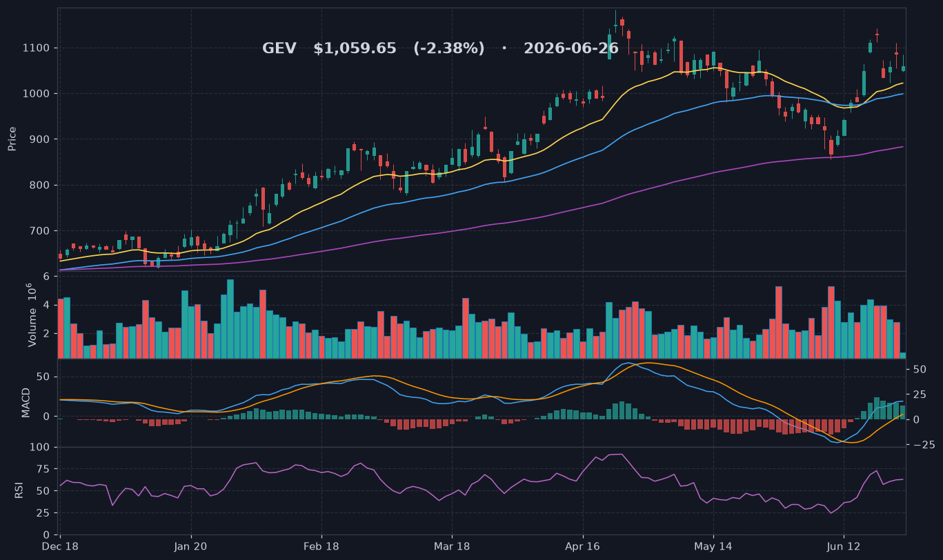The width and height of the screenshot is (943, 560).
Task: Click the last volume bar on the right
Action: tap(903, 355)
